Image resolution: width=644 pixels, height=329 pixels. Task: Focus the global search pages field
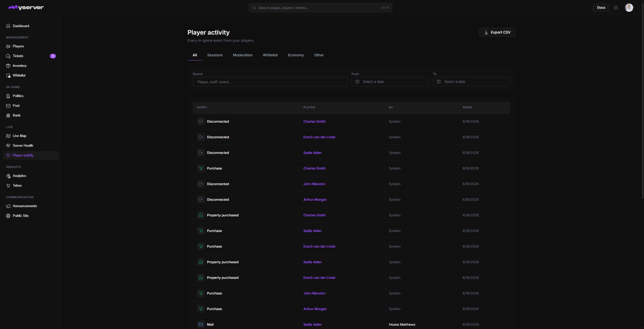320,8
